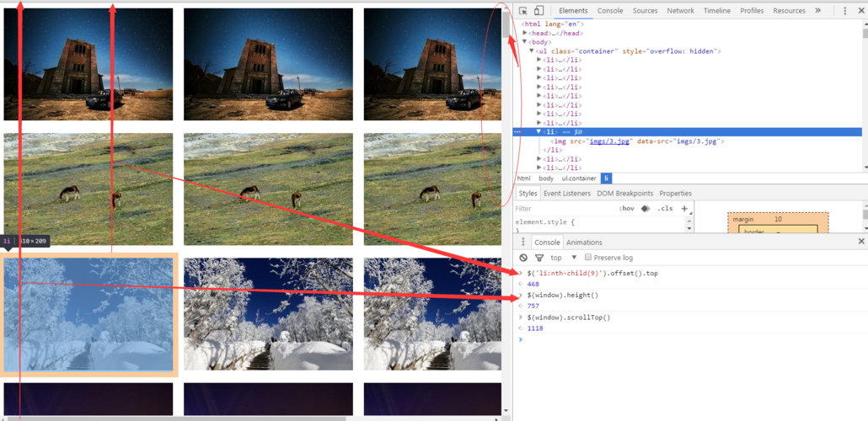
Task: Click the margin value 10 in box model
Action: (778, 219)
